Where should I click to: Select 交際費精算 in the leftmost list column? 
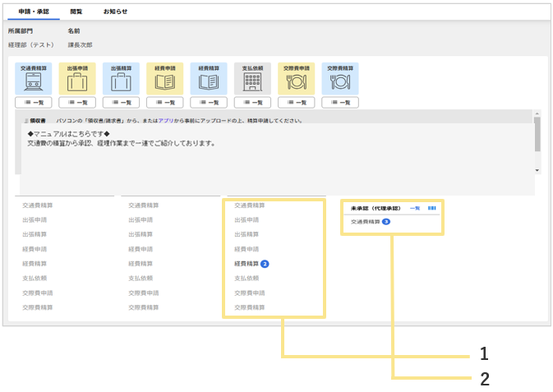38,307
